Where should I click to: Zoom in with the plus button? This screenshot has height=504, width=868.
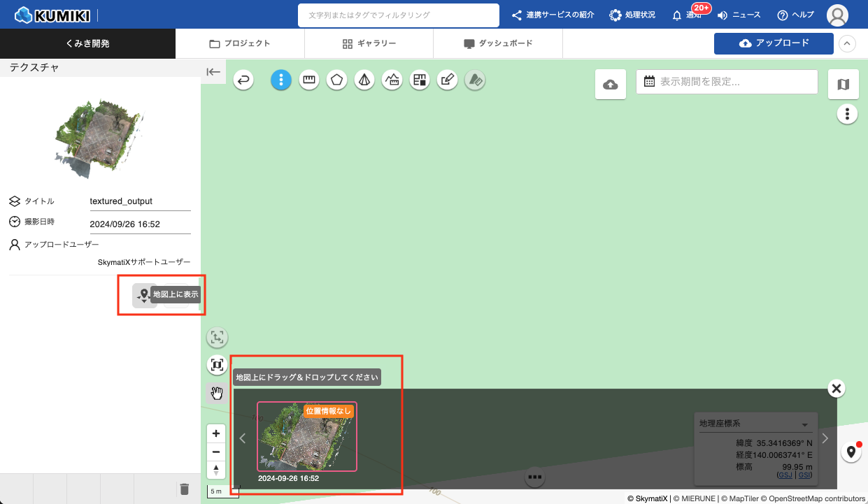216,433
